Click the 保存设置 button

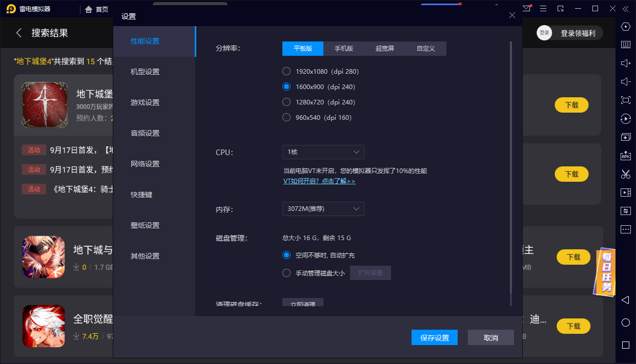tap(434, 337)
